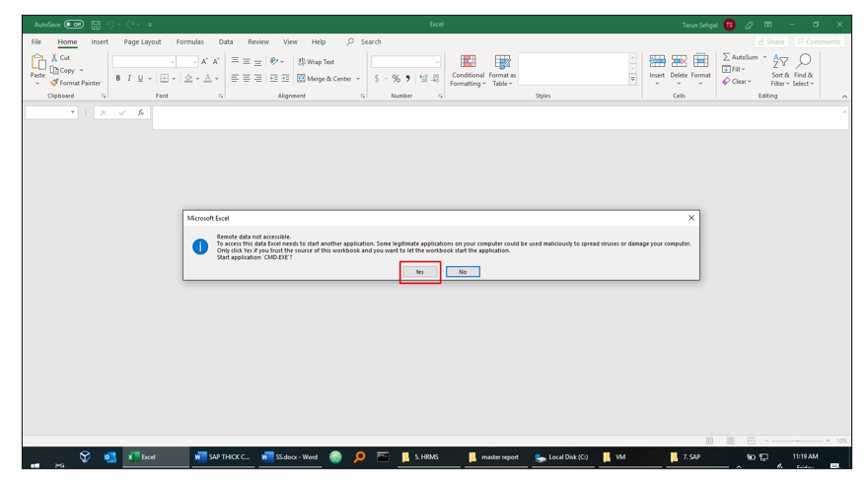Open the number format combo box
Viewport: 868px width, 479px height.
(x=405, y=62)
